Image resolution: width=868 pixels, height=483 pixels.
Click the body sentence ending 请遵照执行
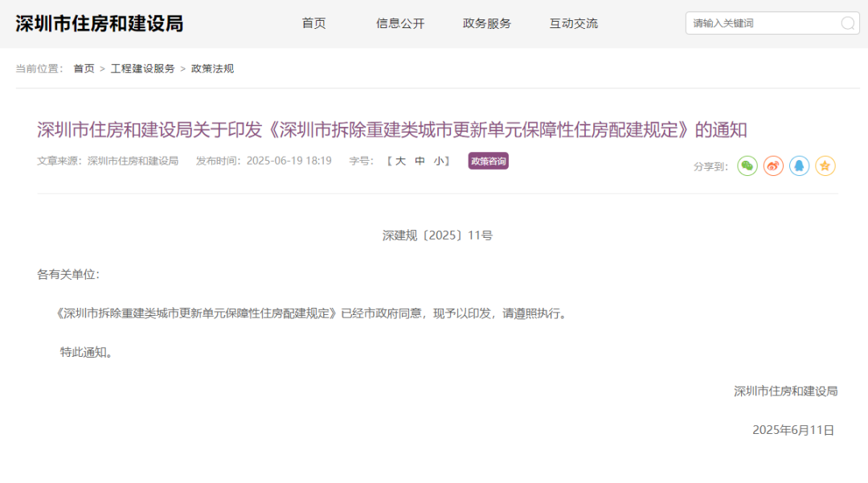click(312, 313)
